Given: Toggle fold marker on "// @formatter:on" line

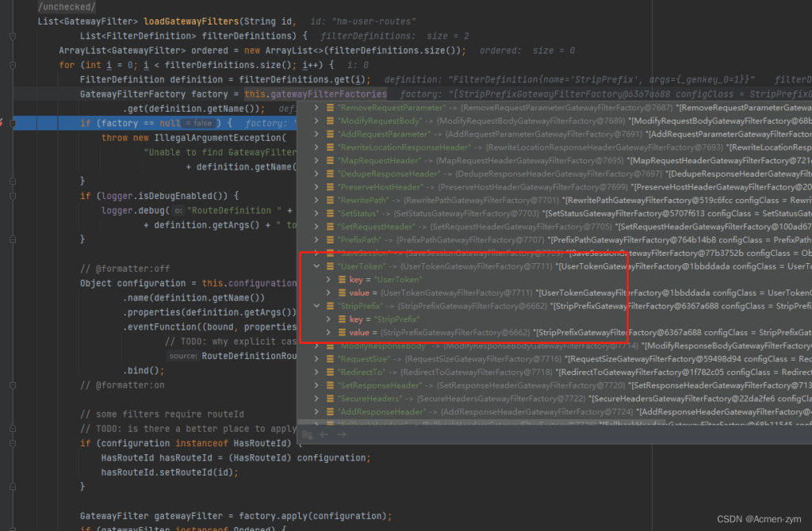Looking at the screenshot, I should pyautogui.click(x=13, y=385).
